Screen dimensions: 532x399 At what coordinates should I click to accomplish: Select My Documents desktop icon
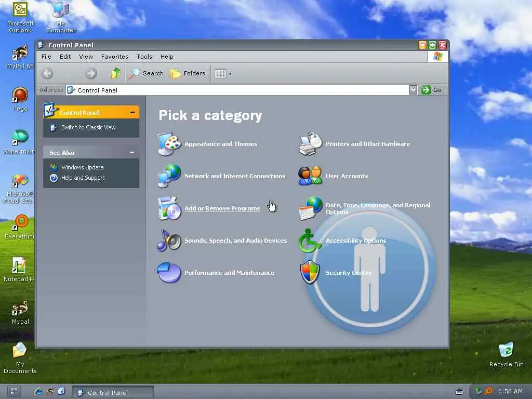(x=20, y=358)
